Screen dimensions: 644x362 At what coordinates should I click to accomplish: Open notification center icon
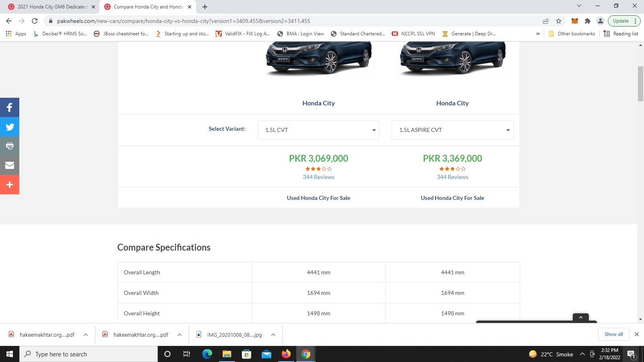tap(631, 354)
